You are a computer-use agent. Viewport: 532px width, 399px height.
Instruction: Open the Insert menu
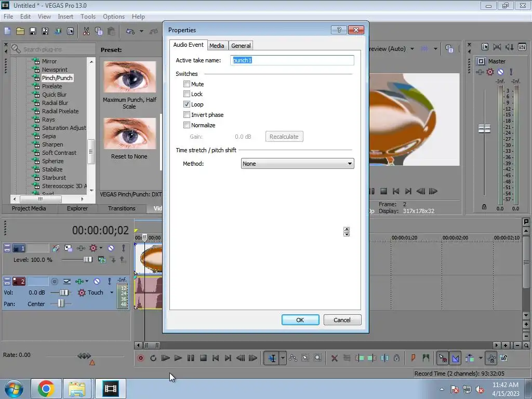click(x=65, y=17)
